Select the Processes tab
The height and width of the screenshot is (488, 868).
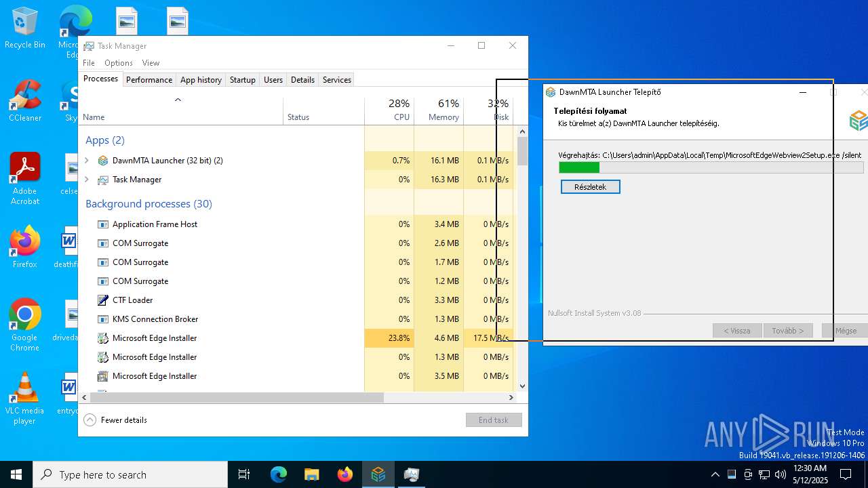pos(100,79)
